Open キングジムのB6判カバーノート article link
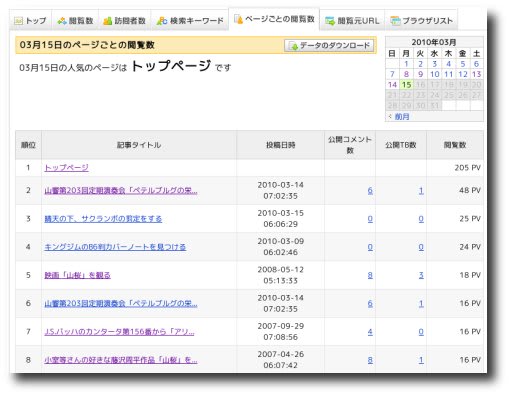The width and height of the screenshot is (510, 396). point(115,247)
